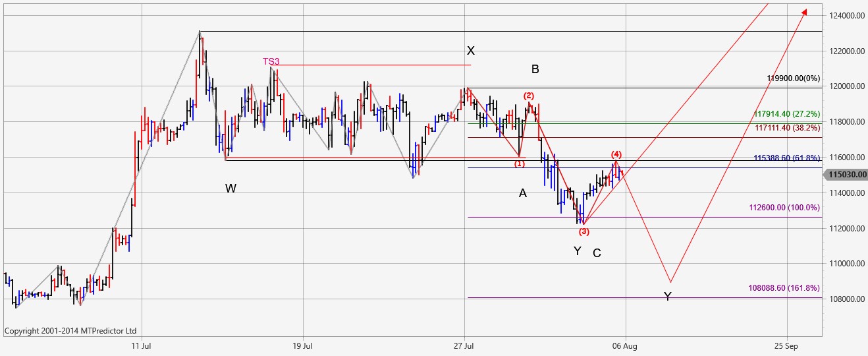
Task: Click the red (1) wave marker
Action: pos(520,163)
